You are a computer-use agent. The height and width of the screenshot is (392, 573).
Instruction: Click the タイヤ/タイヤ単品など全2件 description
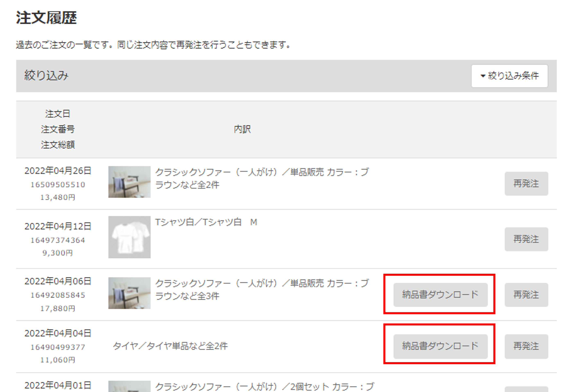170,346
